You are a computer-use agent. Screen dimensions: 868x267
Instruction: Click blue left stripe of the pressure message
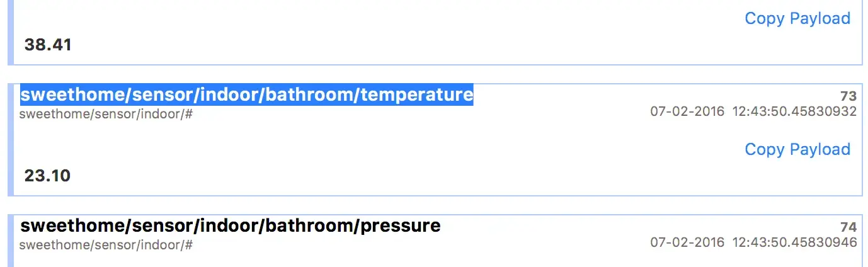point(11,241)
